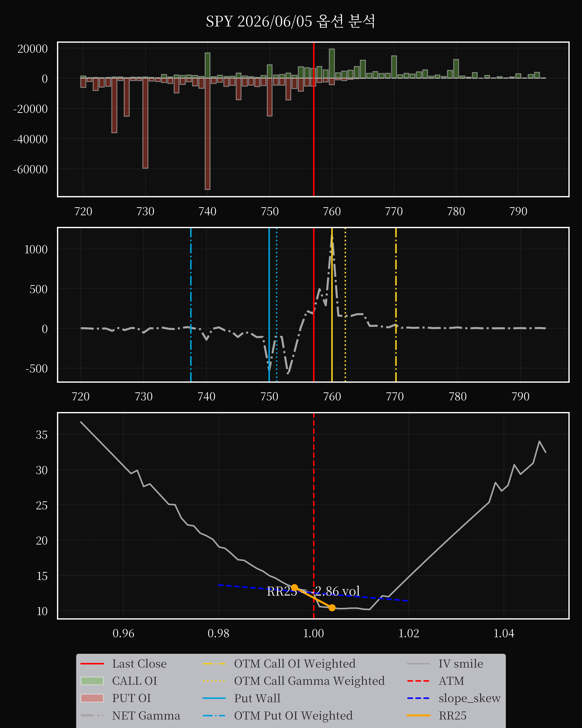
Task: Click the cyan dash-dot line near strike 737
Action: [x=191, y=305]
